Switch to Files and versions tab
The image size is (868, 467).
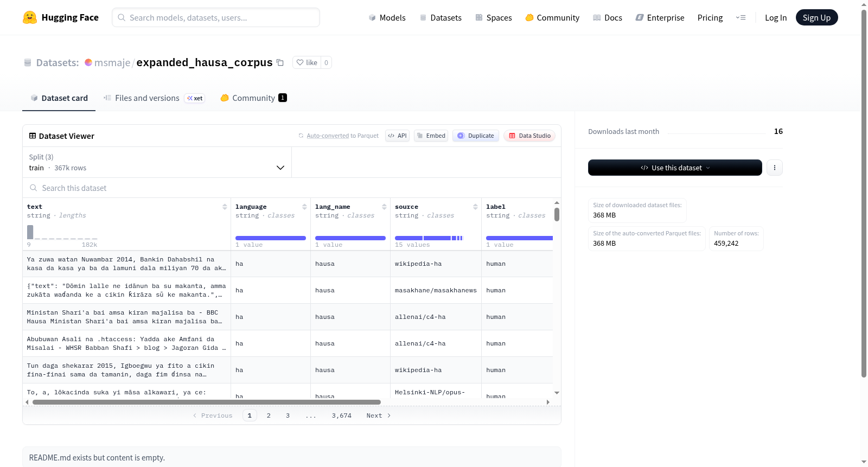154,98
